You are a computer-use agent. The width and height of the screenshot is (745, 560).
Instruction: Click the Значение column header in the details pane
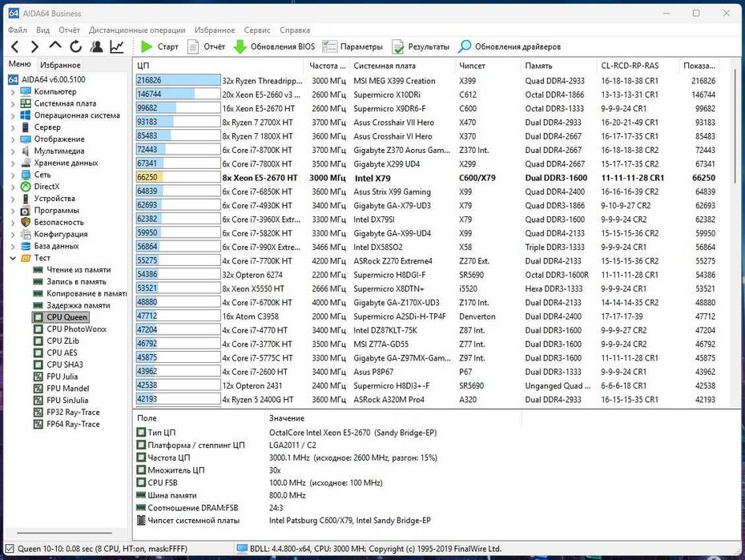click(x=393, y=418)
